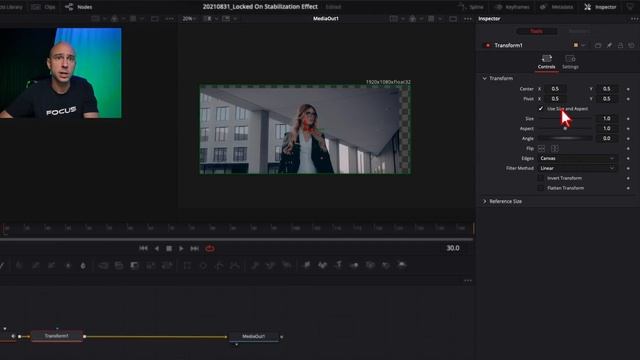
Task: Open right viewer options three-dot menu
Action: point(468,19)
